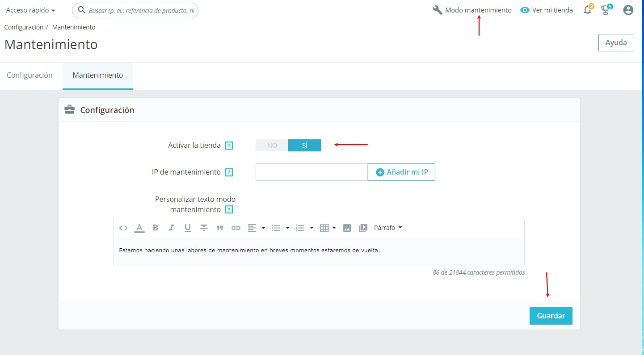Select the Mantenimiento tab
The height and width of the screenshot is (355, 644).
[x=98, y=75]
